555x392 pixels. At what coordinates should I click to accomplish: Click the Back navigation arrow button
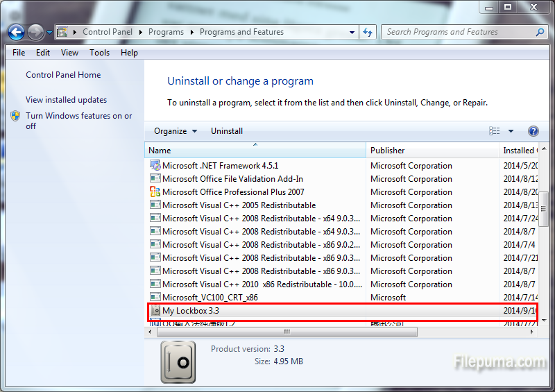16,32
